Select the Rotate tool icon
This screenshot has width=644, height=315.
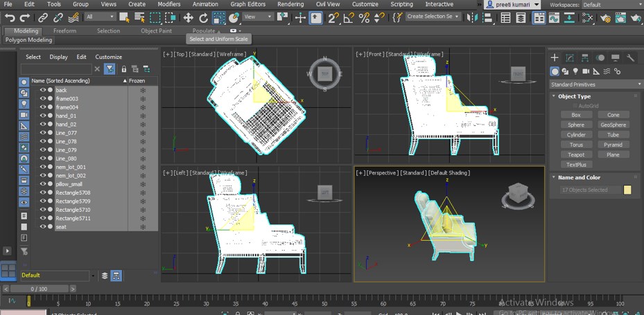[x=203, y=17]
